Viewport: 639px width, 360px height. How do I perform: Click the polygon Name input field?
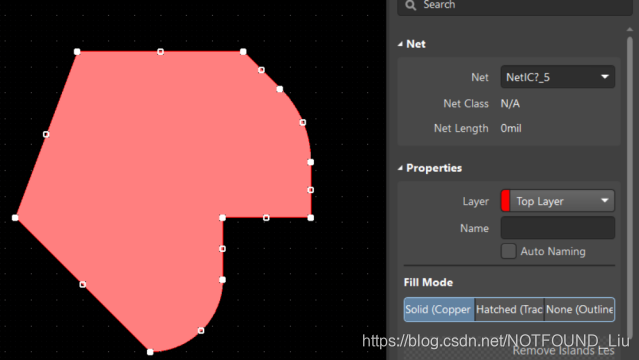click(x=557, y=228)
